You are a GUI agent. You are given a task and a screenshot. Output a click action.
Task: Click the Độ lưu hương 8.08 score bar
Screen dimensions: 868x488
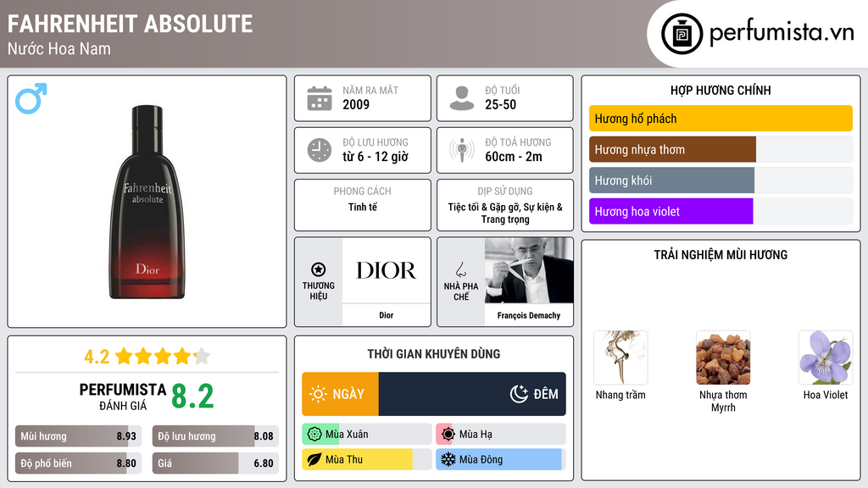point(215,436)
